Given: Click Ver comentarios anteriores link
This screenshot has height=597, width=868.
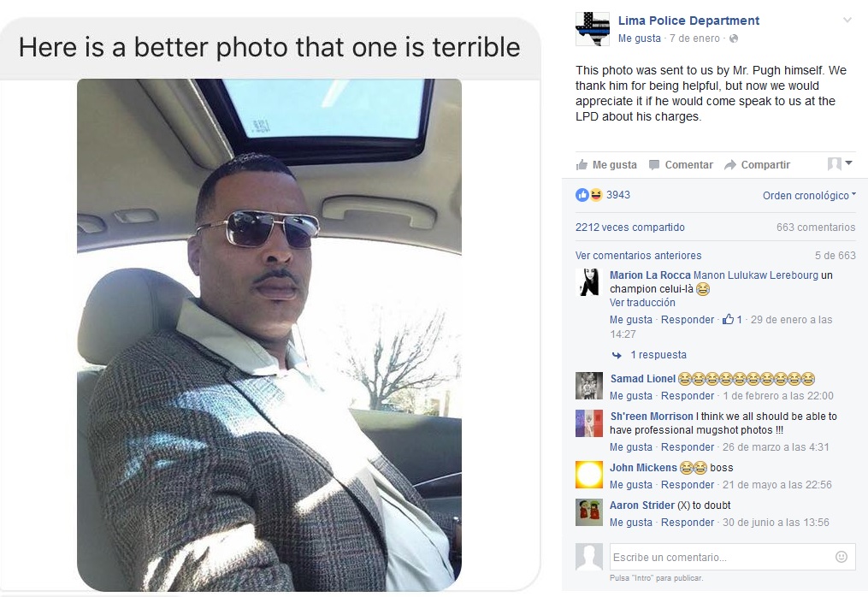Looking at the screenshot, I should (638, 256).
